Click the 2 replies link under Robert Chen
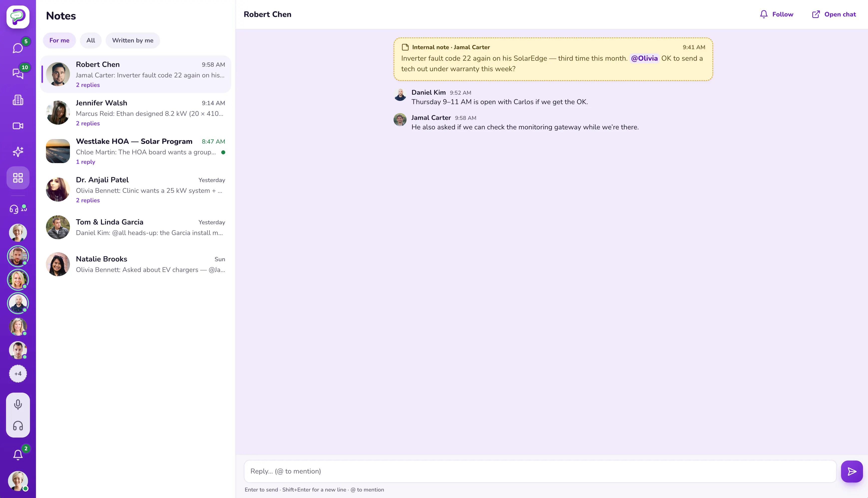868x498 pixels. pos(88,85)
